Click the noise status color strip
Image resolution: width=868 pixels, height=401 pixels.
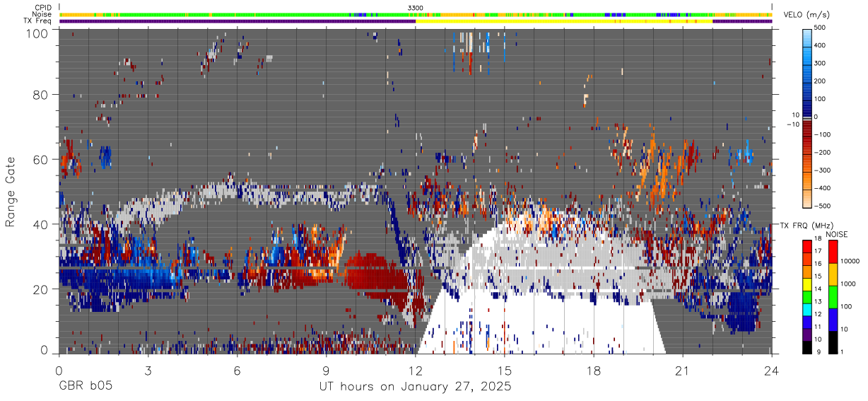416,14
